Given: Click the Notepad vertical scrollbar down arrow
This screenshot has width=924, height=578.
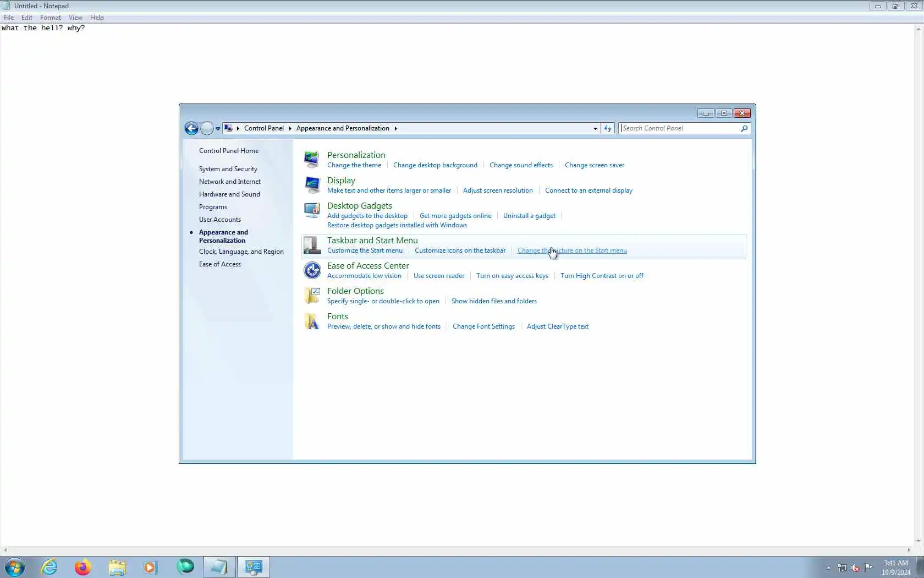Looking at the screenshot, I should [919, 541].
